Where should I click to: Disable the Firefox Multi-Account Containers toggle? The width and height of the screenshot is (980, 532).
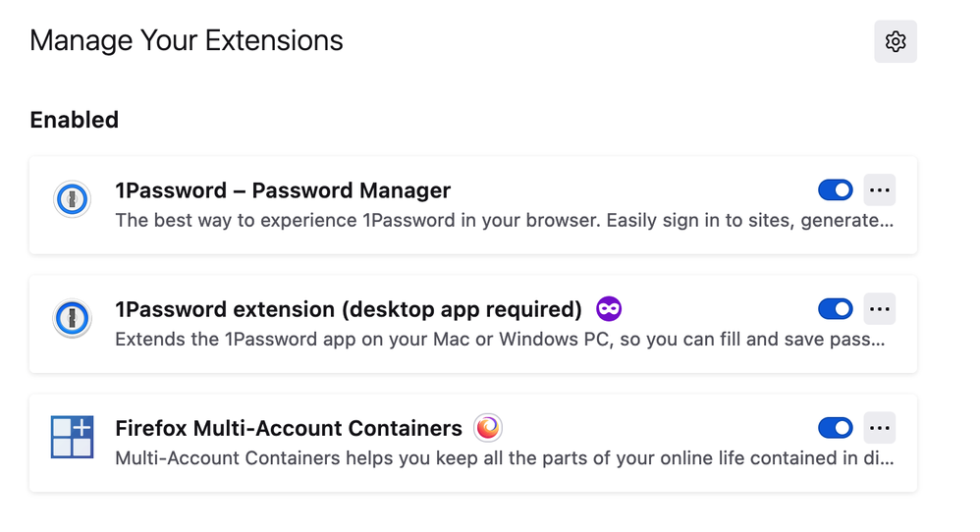pyautogui.click(x=835, y=428)
